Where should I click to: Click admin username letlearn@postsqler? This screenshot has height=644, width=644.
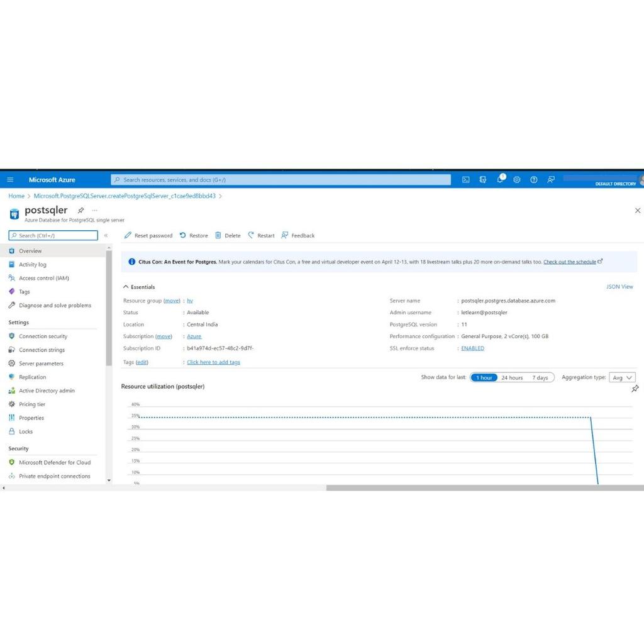click(484, 313)
